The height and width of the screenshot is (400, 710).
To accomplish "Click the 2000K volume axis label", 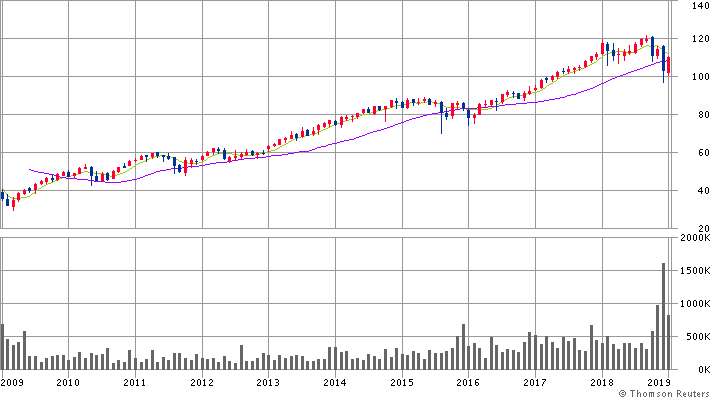I will click(695, 238).
